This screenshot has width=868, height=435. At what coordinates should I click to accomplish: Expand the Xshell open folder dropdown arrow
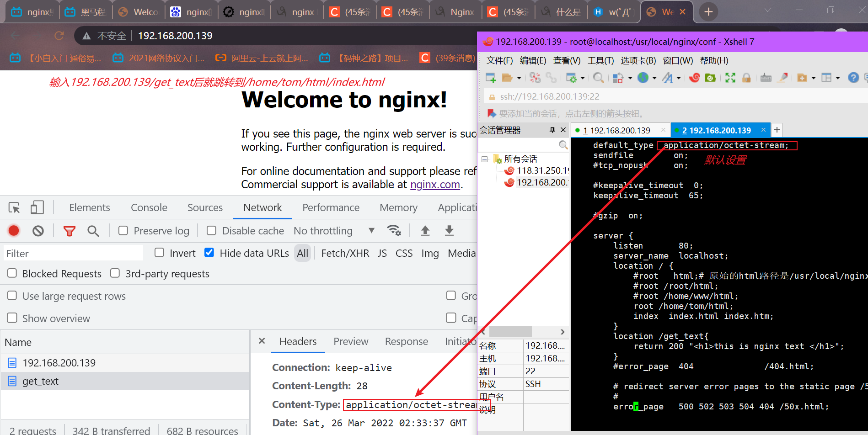[519, 79]
